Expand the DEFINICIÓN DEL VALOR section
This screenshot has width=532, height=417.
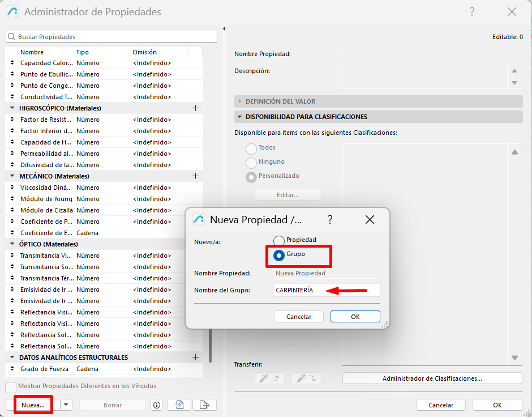[240, 101]
